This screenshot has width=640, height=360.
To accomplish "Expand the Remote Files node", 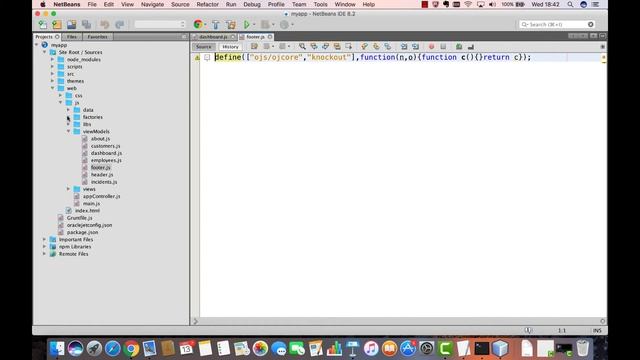I will (44, 254).
